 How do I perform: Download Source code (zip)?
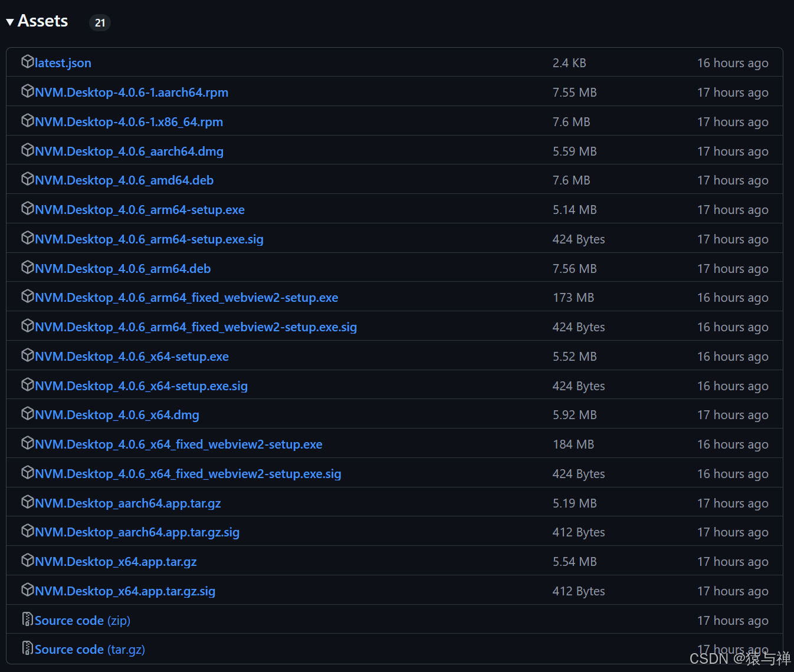83,621
